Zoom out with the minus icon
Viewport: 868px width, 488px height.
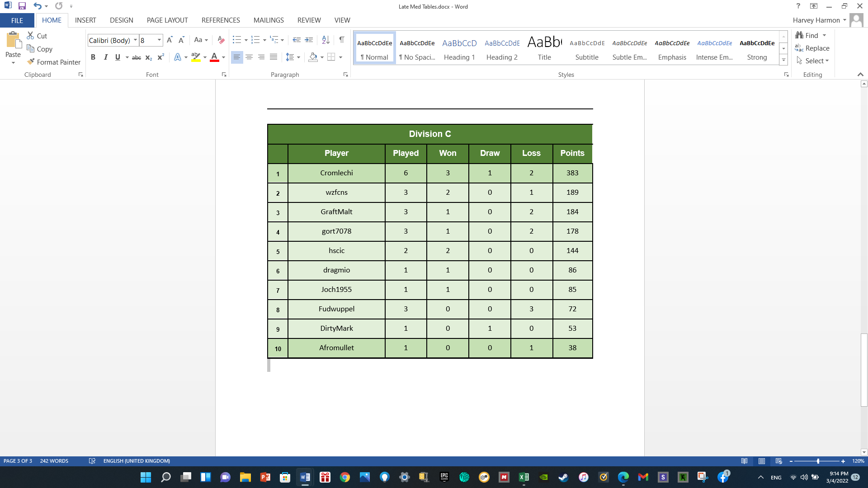tap(791, 461)
